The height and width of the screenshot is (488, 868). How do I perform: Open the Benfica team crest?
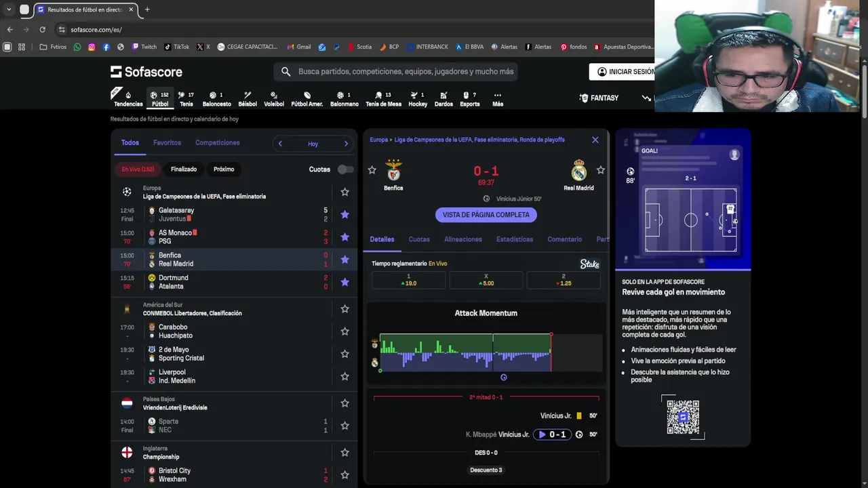[x=393, y=171]
